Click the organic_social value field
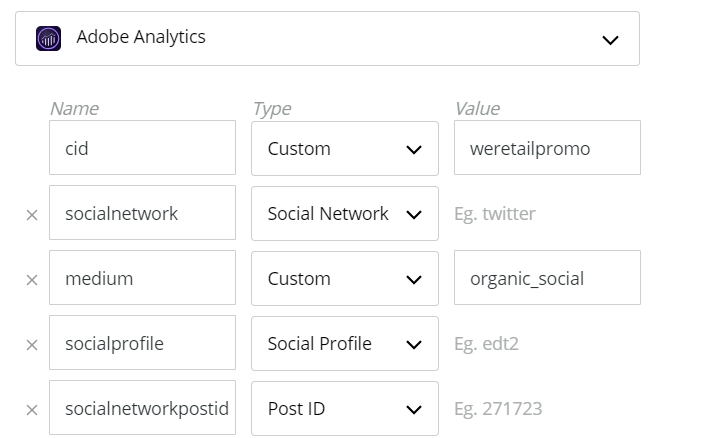Viewport: 726px width, 438px height. pyautogui.click(x=546, y=279)
